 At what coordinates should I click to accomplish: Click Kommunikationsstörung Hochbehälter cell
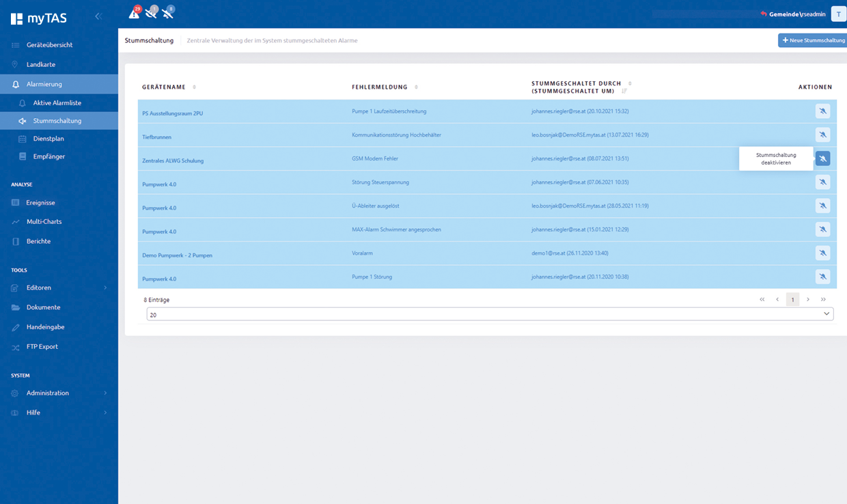(396, 135)
